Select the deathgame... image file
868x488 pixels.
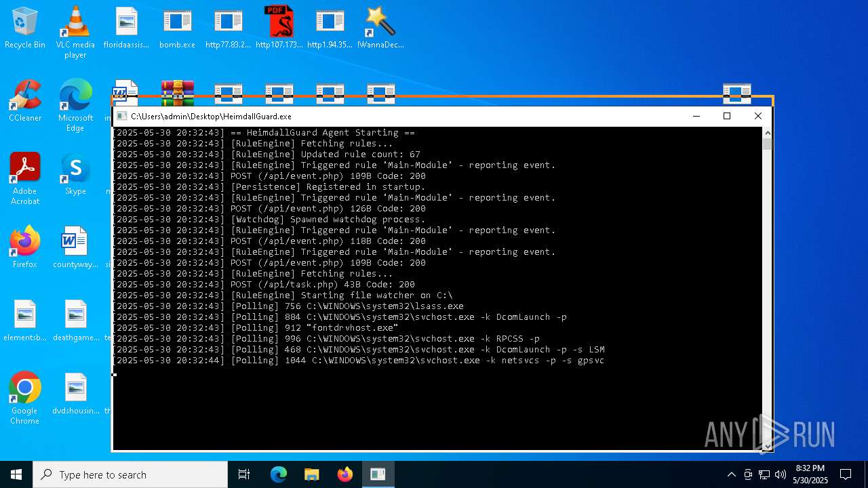75,321
